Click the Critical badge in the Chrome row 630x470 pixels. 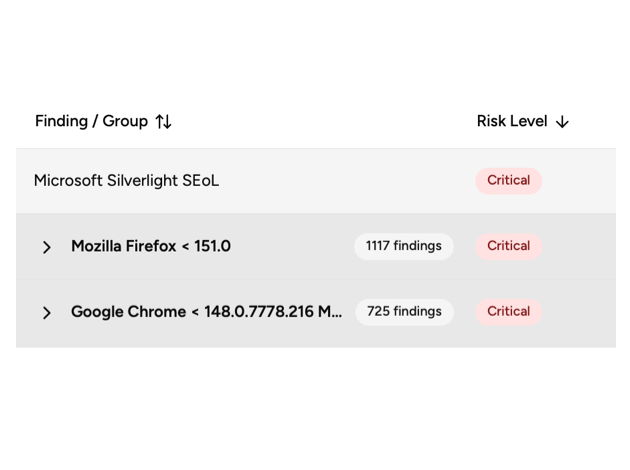[509, 312]
